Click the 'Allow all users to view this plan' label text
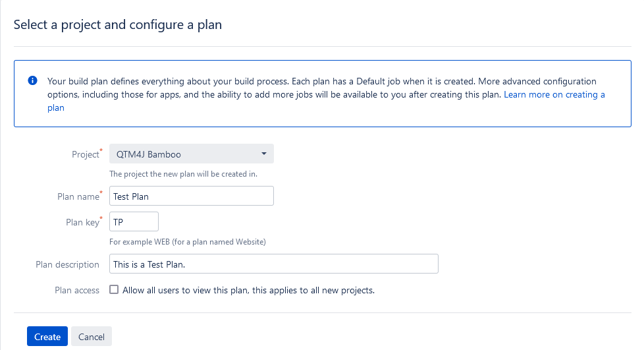644x350 pixels. click(248, 290)
